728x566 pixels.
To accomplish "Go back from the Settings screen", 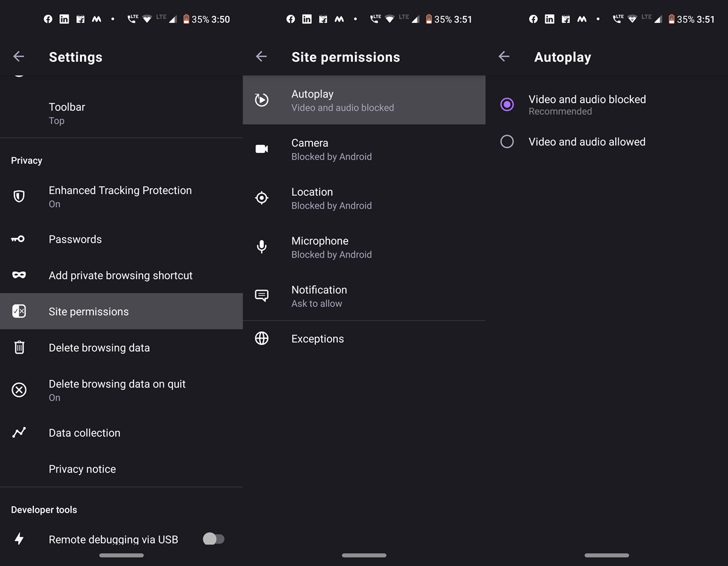I will coord(19,56).
